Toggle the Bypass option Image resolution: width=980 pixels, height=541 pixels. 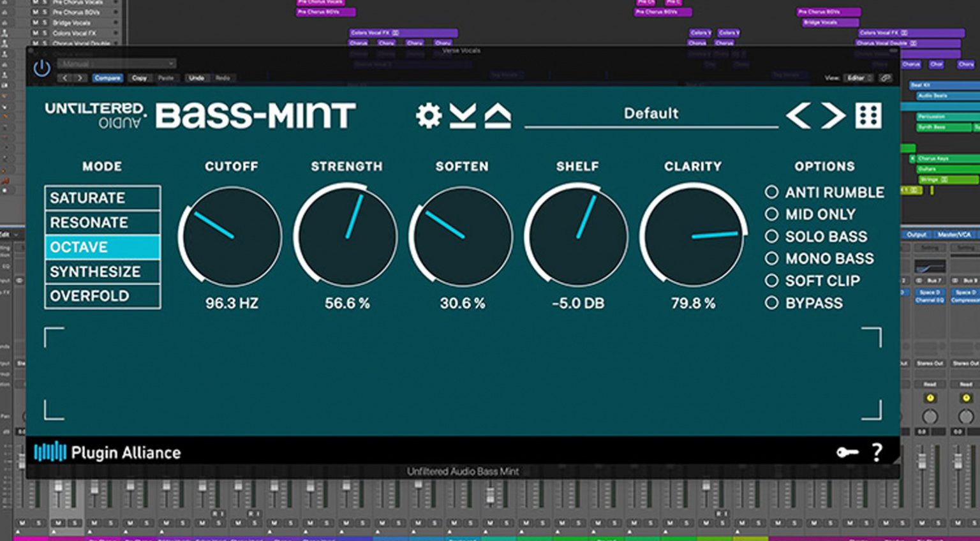[x=771, y=303]
